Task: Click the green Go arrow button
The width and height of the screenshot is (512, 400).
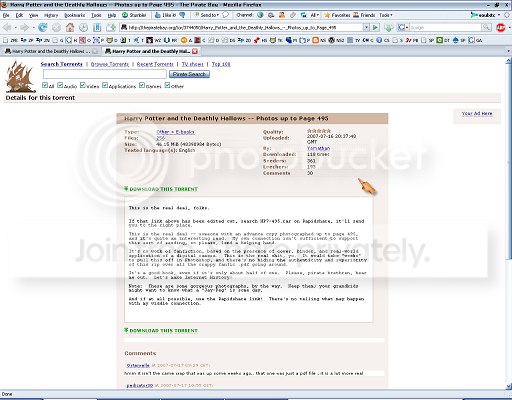Action: point(375,27)
